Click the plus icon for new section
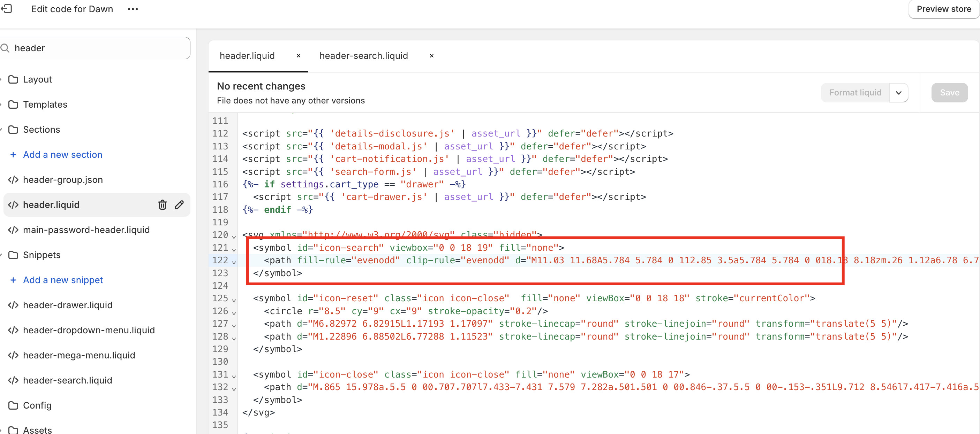The image size is (980, 434). tap(13, 155)
